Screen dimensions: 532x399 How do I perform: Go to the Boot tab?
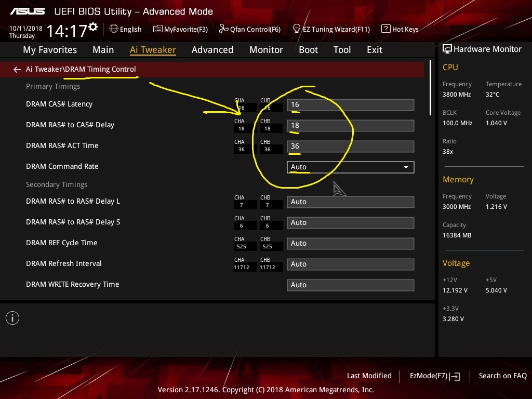coord(308,50)
